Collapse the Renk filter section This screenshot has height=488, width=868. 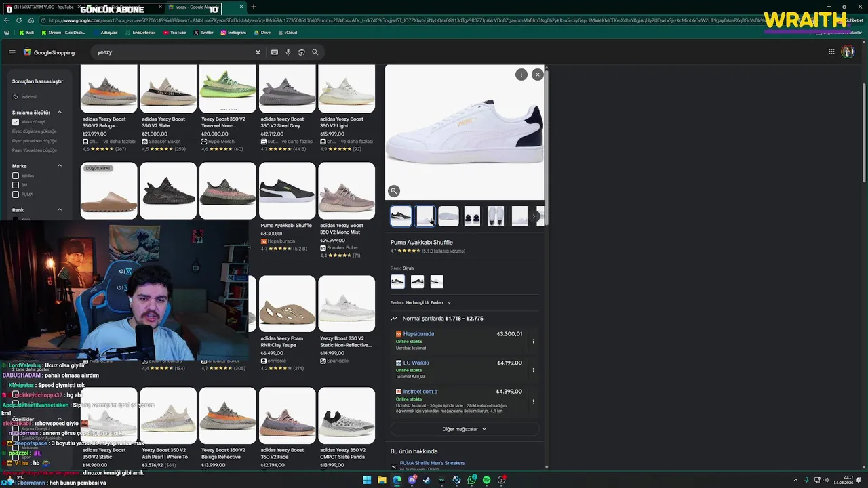click(59, 210)
